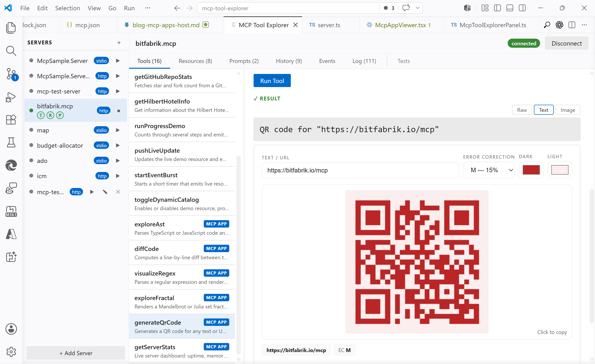
Task: Toggle the primary side bar layout icon
Action: 497,8
